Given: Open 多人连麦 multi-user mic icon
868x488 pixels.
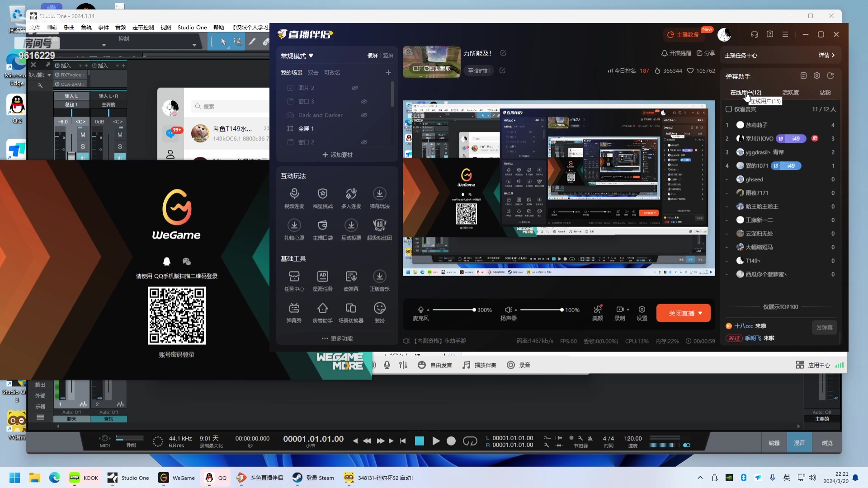Looking at the screenshot, I should click(351, 198).
